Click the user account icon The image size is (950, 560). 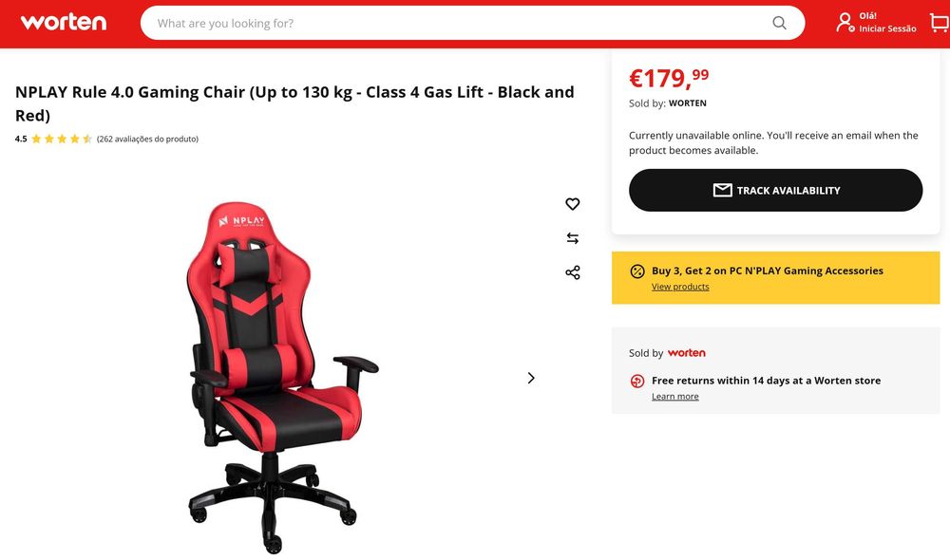[845, 23]
